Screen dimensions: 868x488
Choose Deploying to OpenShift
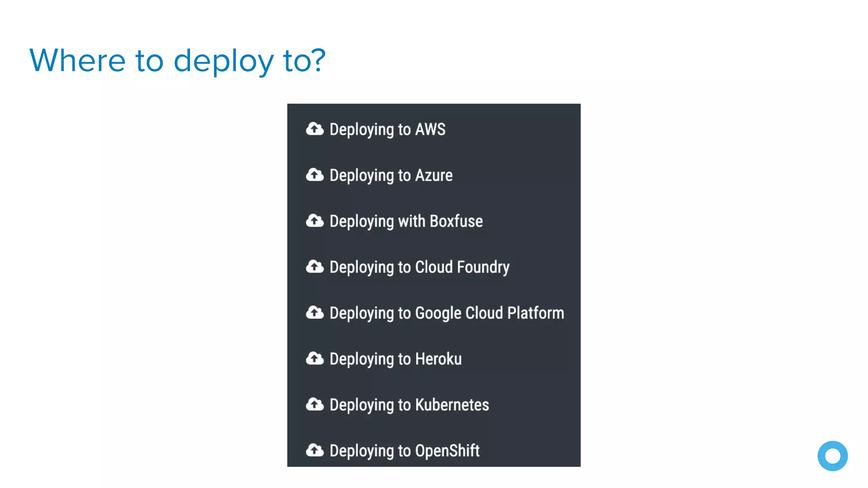pyautogui.click(x=404, y=451)
